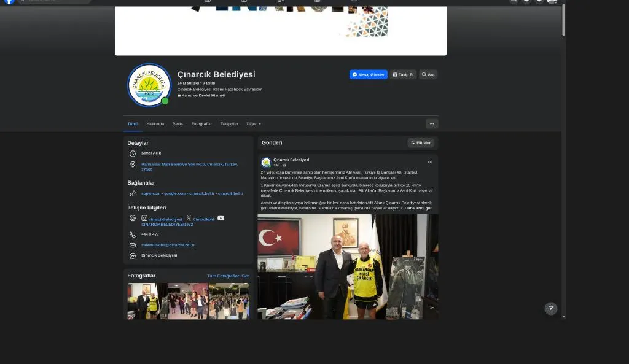The image size is (629, 364).
Task: Open the cinarcikbelediyesi Instagram link
Action: (x=165, y=219)
